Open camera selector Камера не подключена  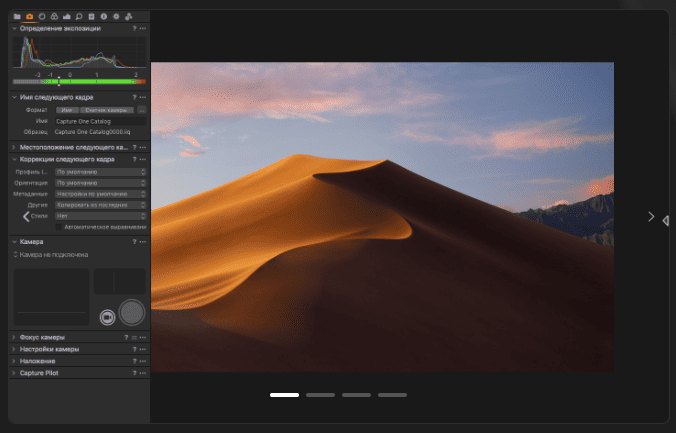[x=50, y=255]
